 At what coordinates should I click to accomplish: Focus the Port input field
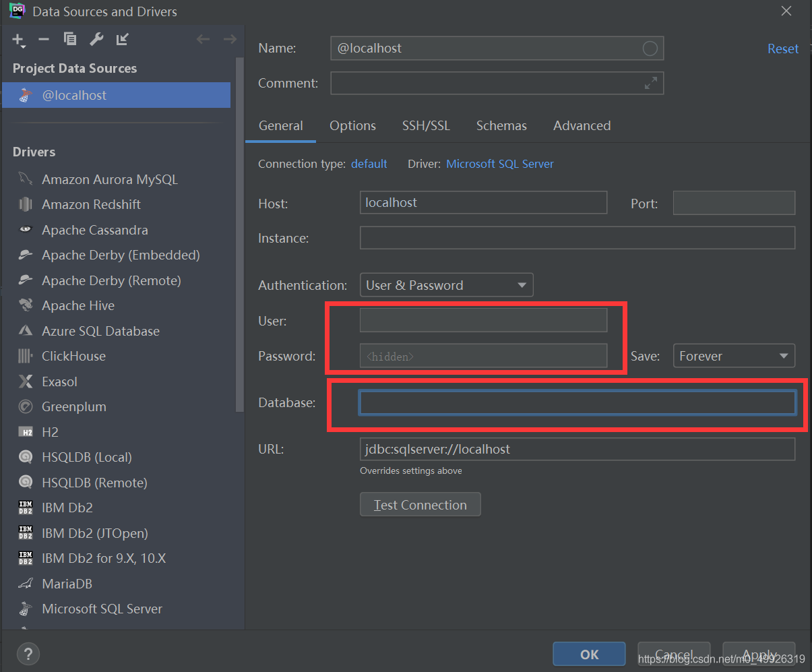pyautogui.click(x=734, y=202)
